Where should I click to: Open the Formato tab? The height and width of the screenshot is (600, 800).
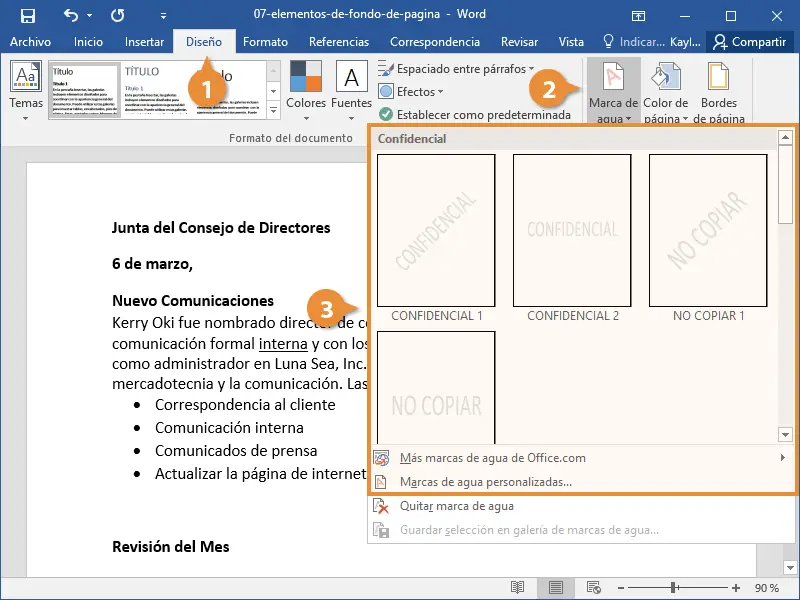coord(265,42)
